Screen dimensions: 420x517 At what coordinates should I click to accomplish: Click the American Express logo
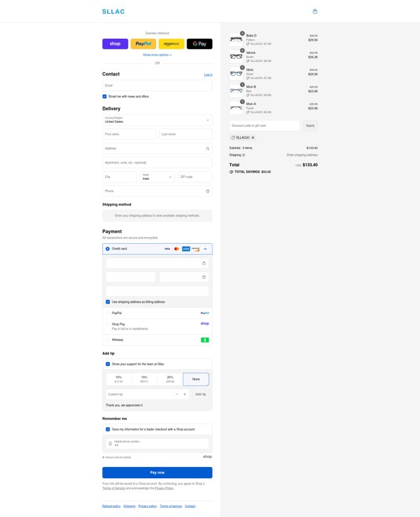point(186,249)
